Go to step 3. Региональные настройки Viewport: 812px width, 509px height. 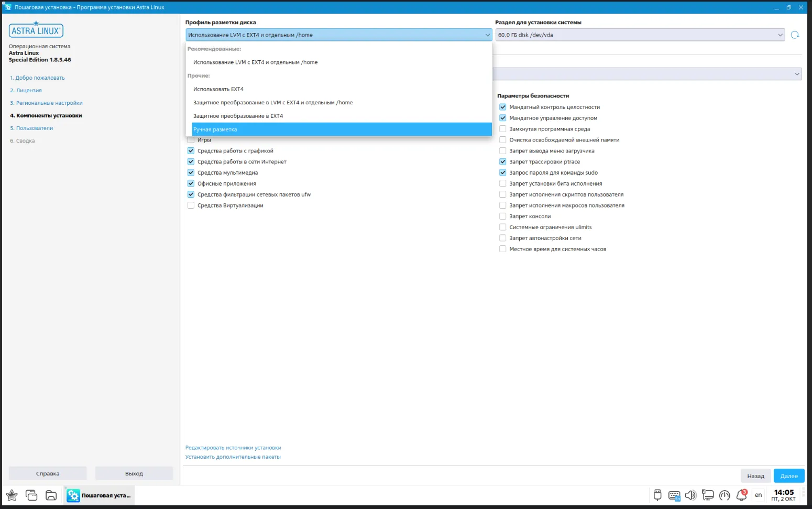point(47,103)
